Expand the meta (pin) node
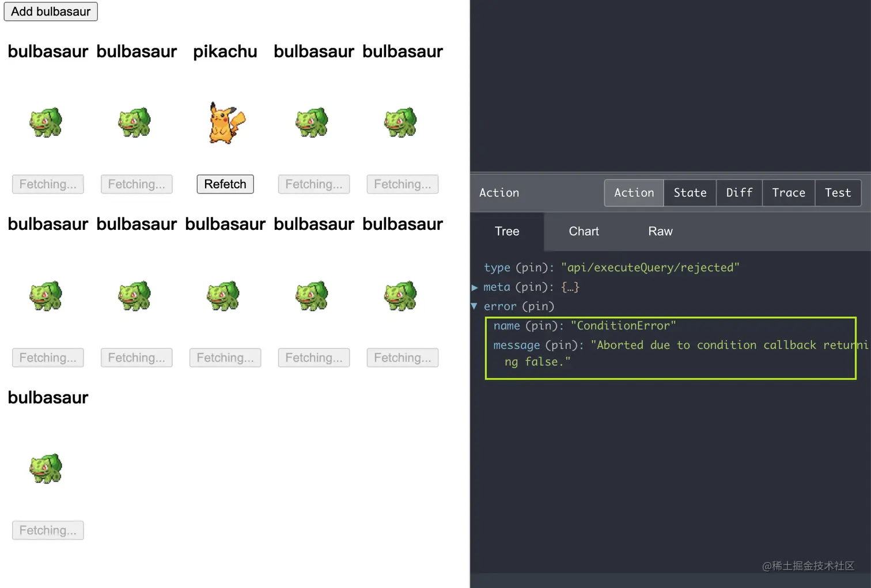Screen dimensions: 871x588 (475, 287)
